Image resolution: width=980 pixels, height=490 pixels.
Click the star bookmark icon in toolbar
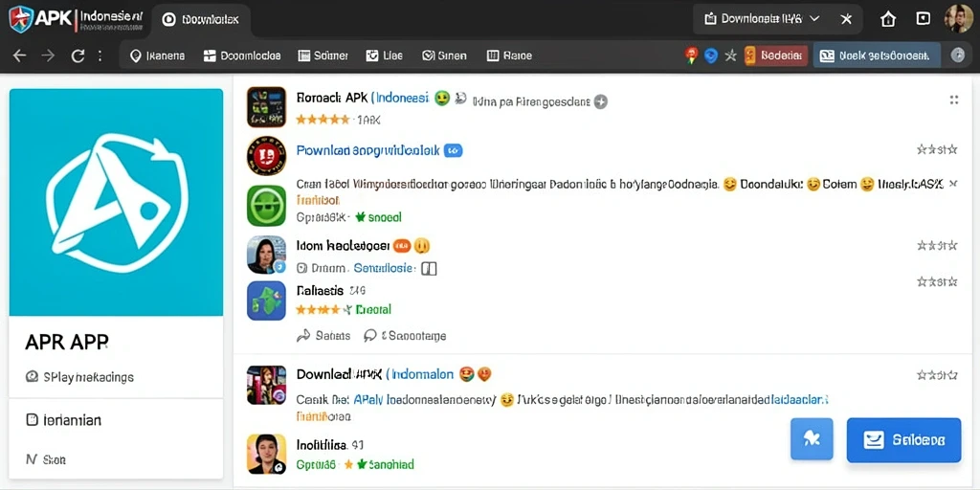730,56
